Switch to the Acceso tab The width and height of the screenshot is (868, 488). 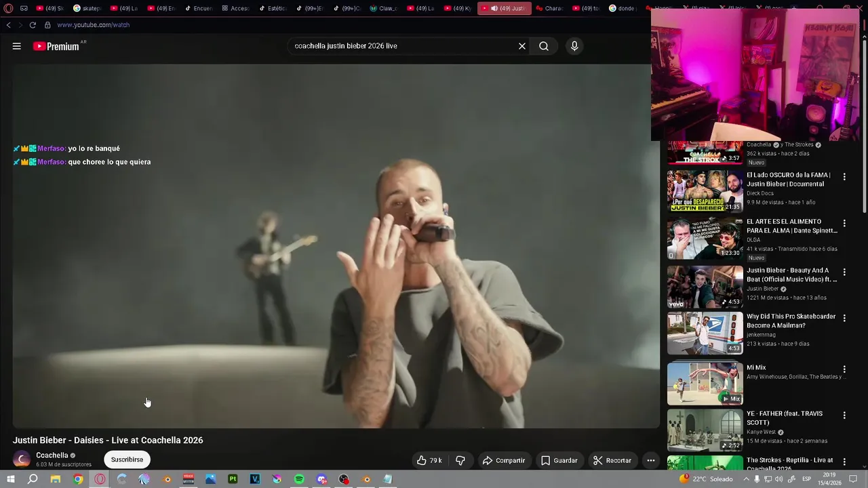[x=235, y=8]
